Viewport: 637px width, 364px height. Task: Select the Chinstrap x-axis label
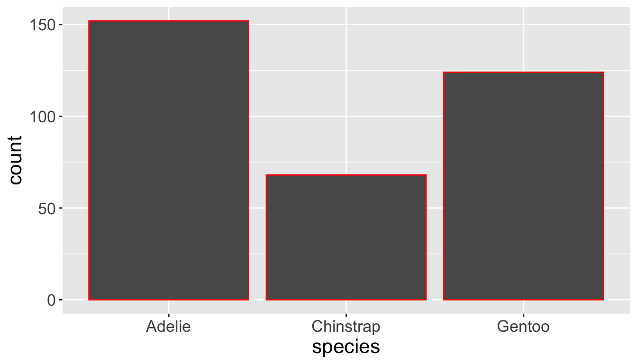point(346,327)
